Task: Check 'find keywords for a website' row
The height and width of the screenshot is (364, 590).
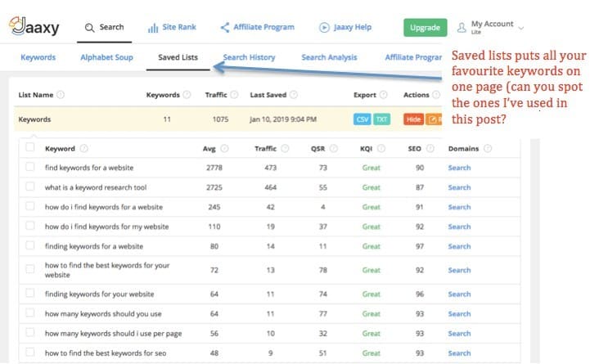Action: pyautogui.click(x=29, y=167)
